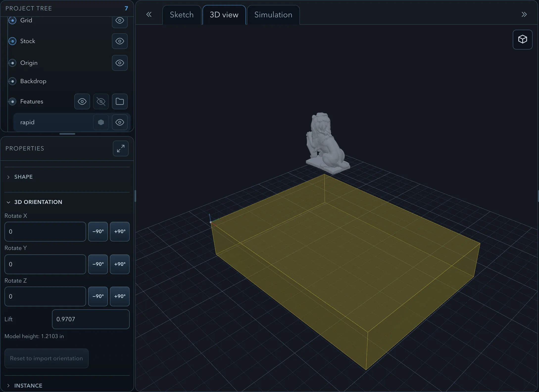Screen dimensions: 539x392
Task: Click Reset to import orientation button
Action: [x=47, y=358]
